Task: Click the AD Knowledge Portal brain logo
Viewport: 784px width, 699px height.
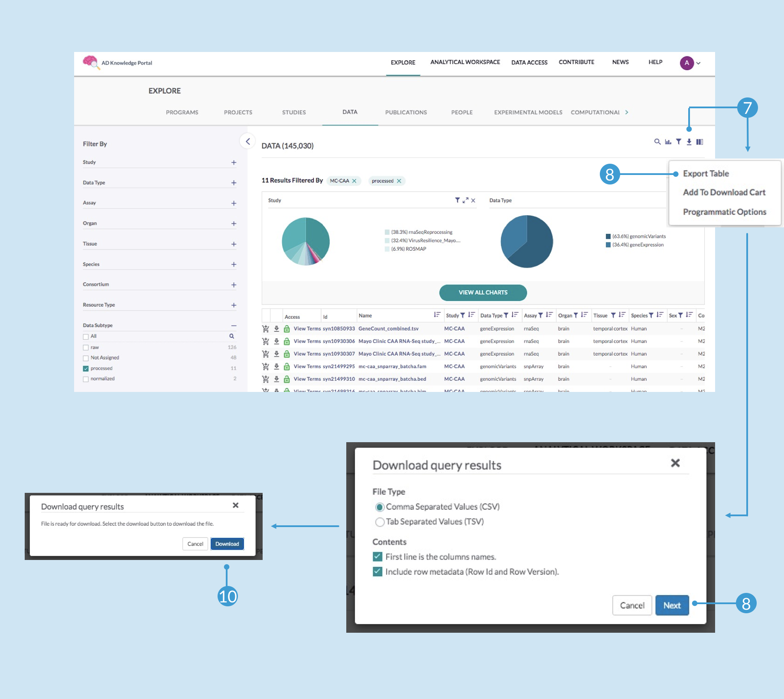Action: (90, 62)
